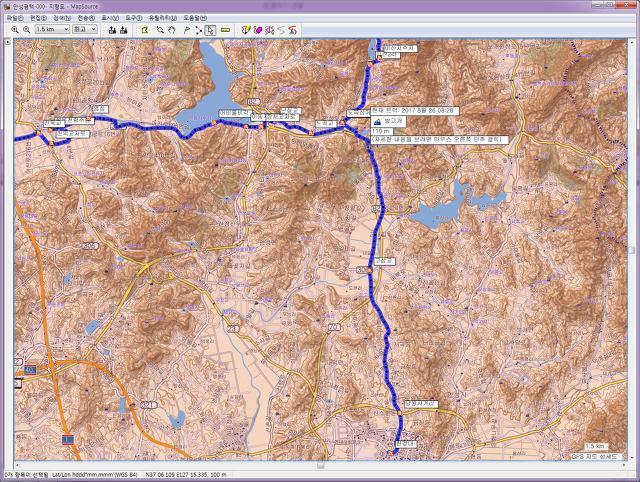Image resolution: width=640 pixels, height=482 pixels.
Task: Open the 표시(V) menu
Action: click(110, 18)
